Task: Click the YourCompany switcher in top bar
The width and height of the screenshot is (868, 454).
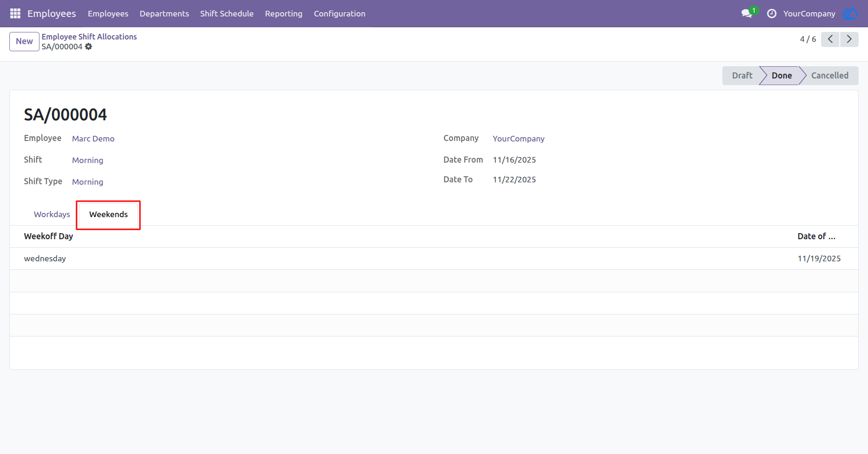Action: pos(809,14)
